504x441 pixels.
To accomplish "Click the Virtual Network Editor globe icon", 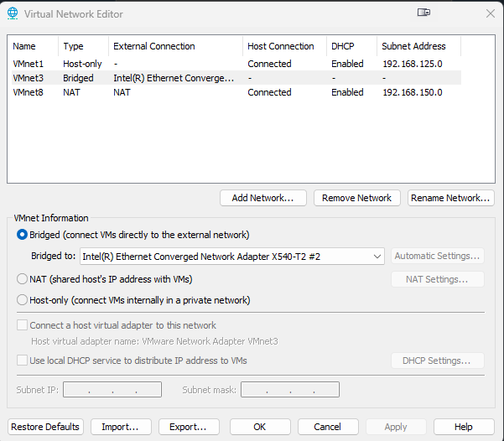I will point(13,13).
